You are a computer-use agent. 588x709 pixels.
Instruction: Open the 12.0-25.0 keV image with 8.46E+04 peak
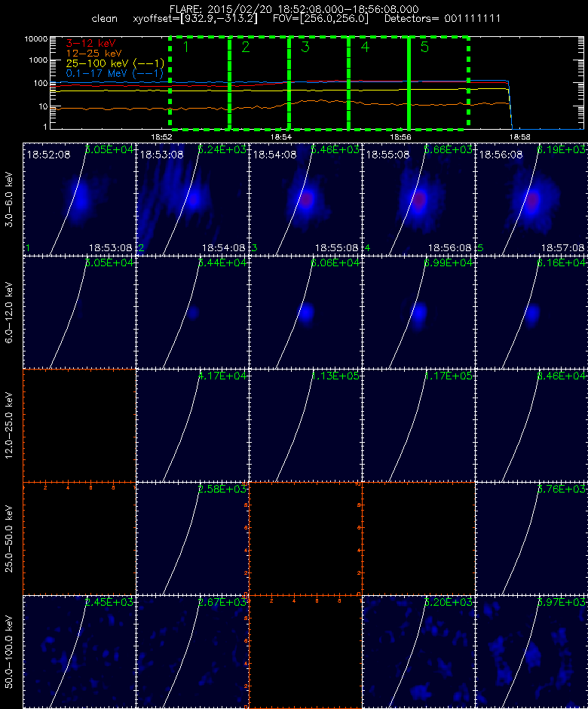(531, 425)
